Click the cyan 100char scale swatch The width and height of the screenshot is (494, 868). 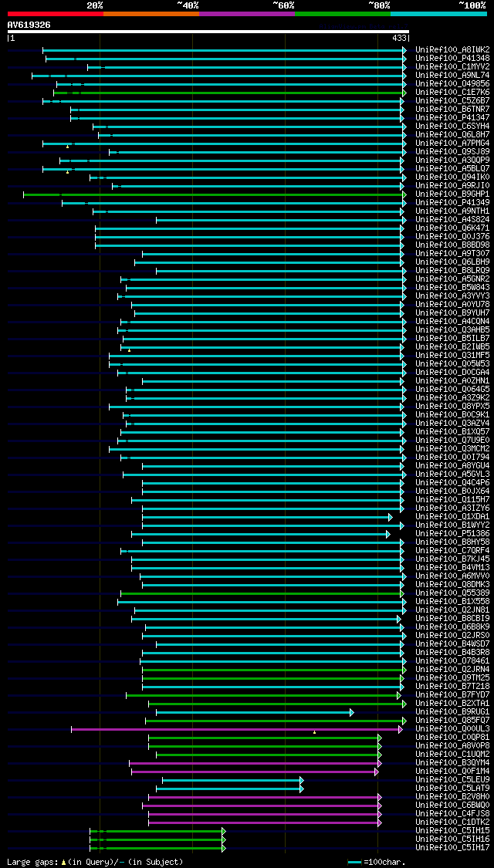(x=354, y=863)
